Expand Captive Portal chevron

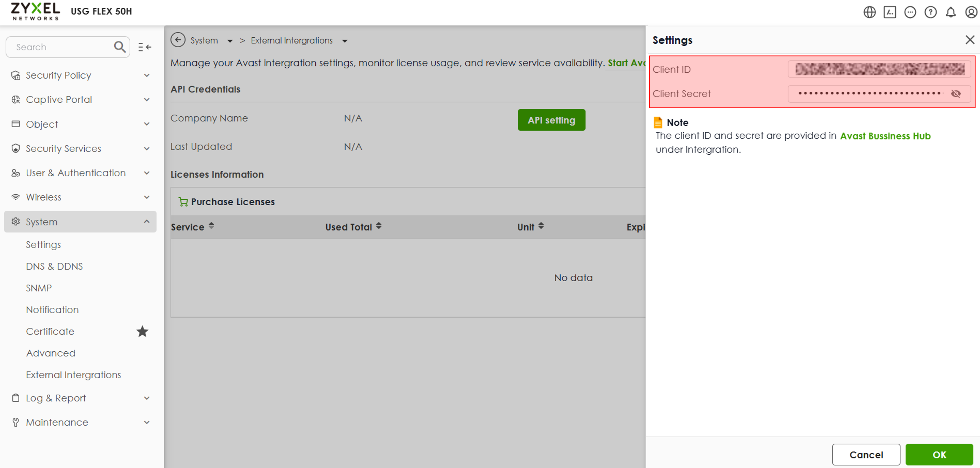[x=147, y=100]
